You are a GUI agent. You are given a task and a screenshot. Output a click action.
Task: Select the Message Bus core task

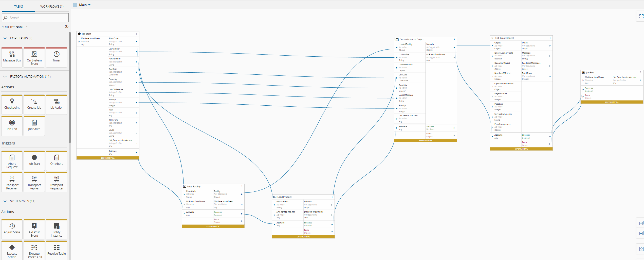coord(12,57)
